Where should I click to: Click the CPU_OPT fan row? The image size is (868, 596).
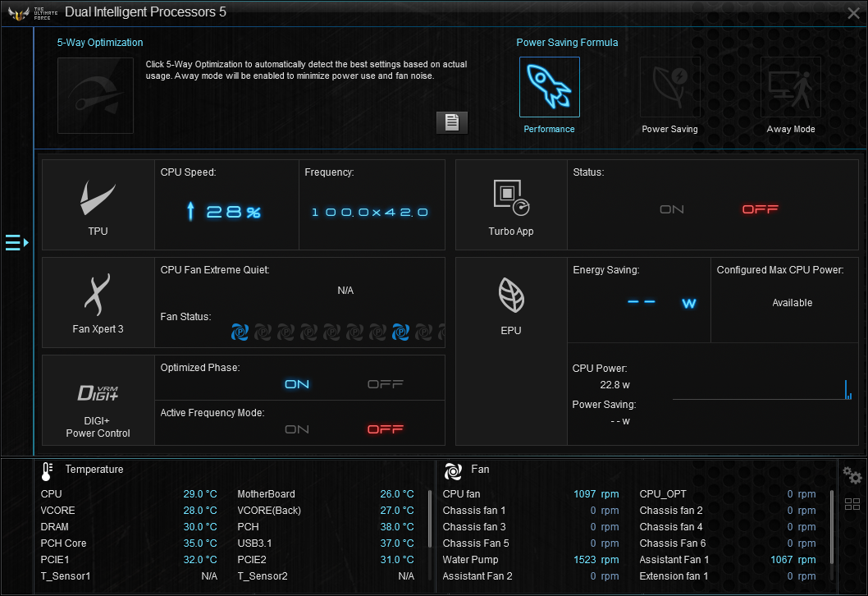728,494
